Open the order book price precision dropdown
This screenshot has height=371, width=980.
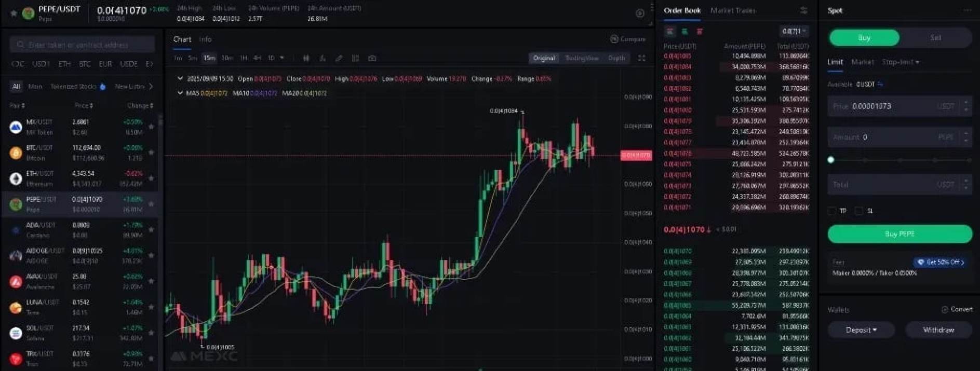pyautogui.click(x=794, y=32)
